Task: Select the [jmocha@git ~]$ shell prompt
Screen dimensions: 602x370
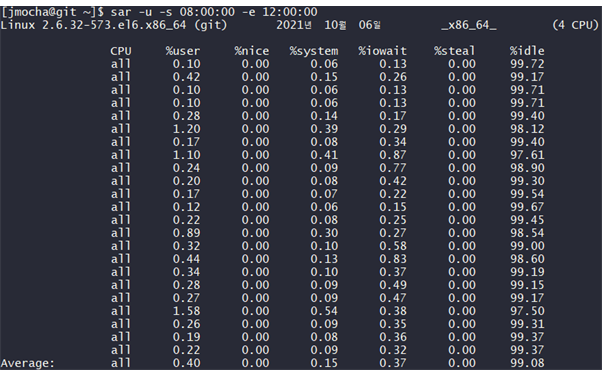Action: (52, 12)
